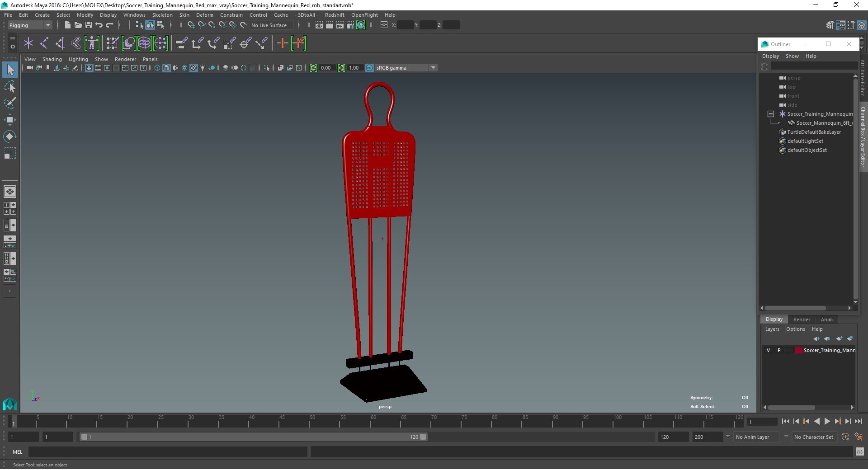Select the color swatch of Soccer_Training layer
868x470 pixels.
pyautogui.click(x=799, y=350)
